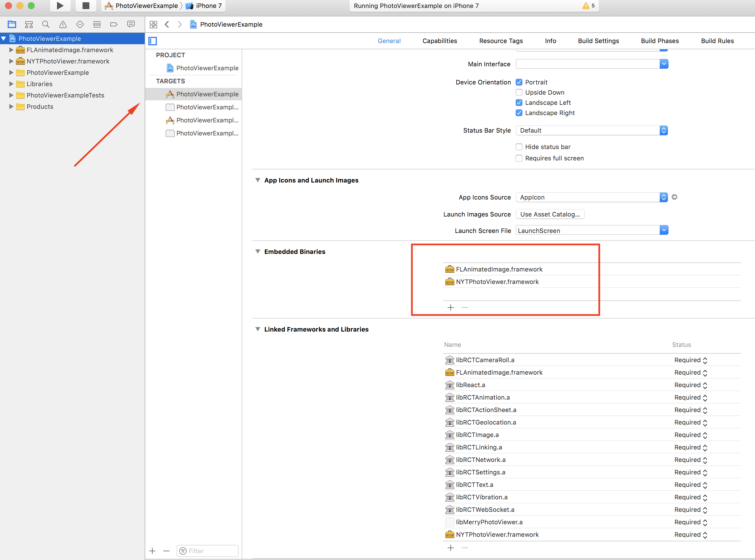Toggle the project targets list sidebar icon
Screen dimensions: 755x560
point(153,41)
